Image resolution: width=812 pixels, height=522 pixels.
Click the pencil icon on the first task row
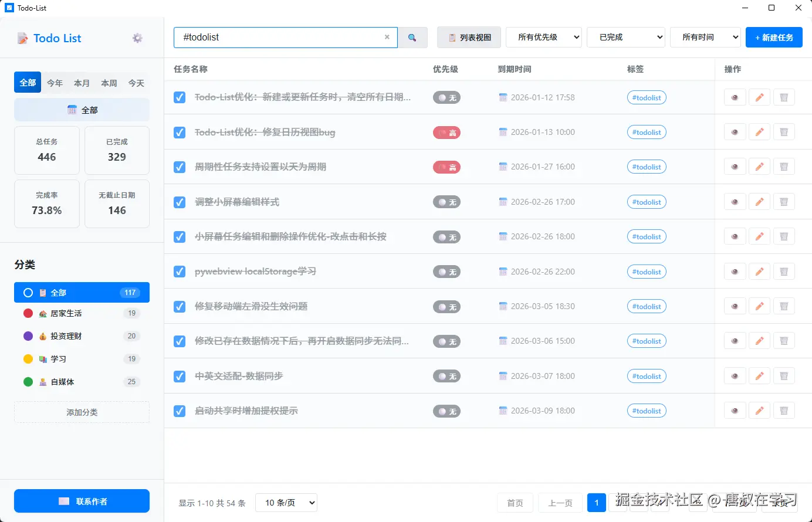click(759, 97)
